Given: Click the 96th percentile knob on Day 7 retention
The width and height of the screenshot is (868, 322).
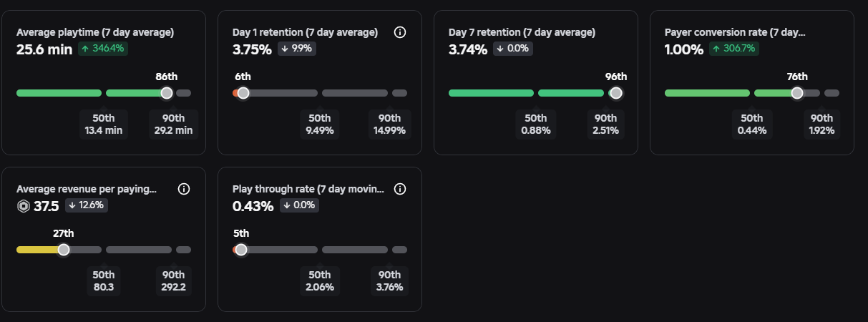Looking at the screenshot, I should [615, 93].
